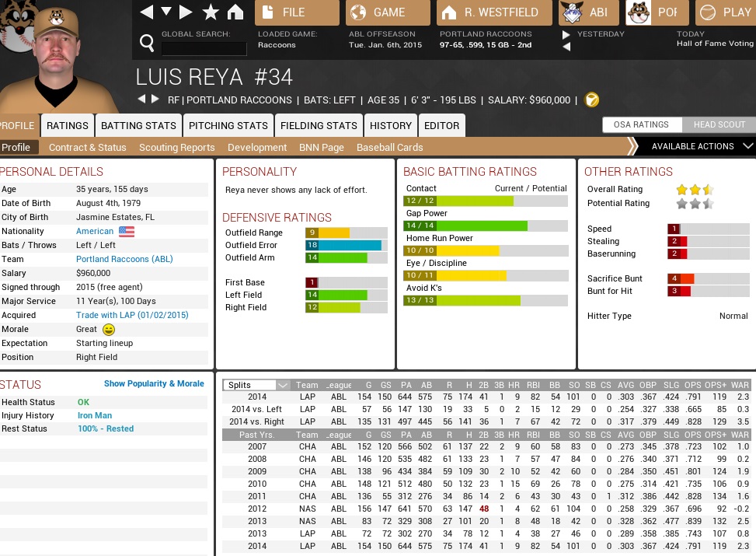Open the ABL league menu

point(587,12)
